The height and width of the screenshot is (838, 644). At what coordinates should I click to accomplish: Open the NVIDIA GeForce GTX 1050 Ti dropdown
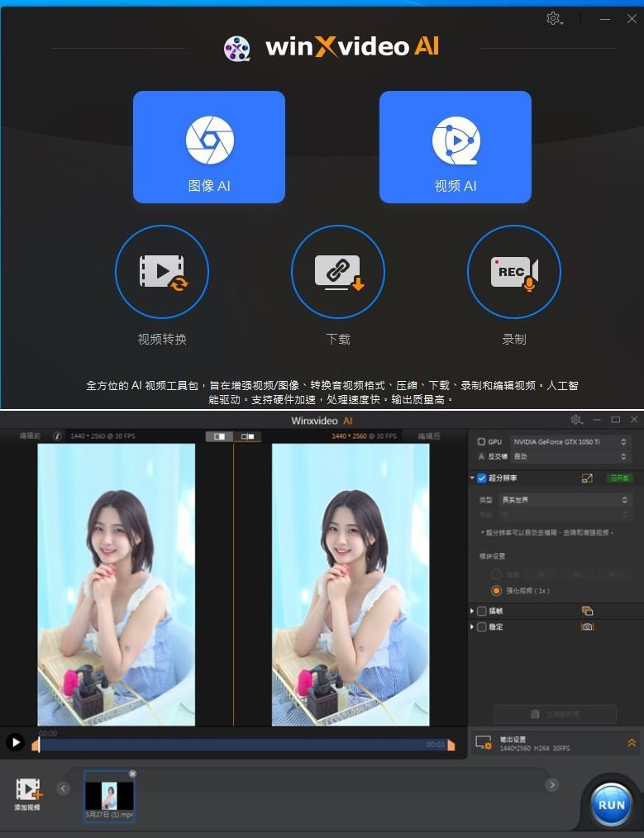[570, 442]
